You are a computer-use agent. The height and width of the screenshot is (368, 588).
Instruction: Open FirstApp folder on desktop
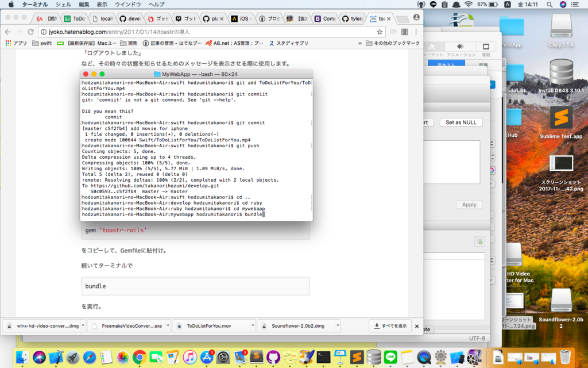click(511, 30)
